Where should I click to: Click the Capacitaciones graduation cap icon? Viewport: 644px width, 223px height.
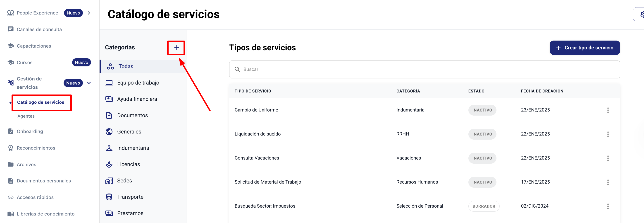pos(10,46)
